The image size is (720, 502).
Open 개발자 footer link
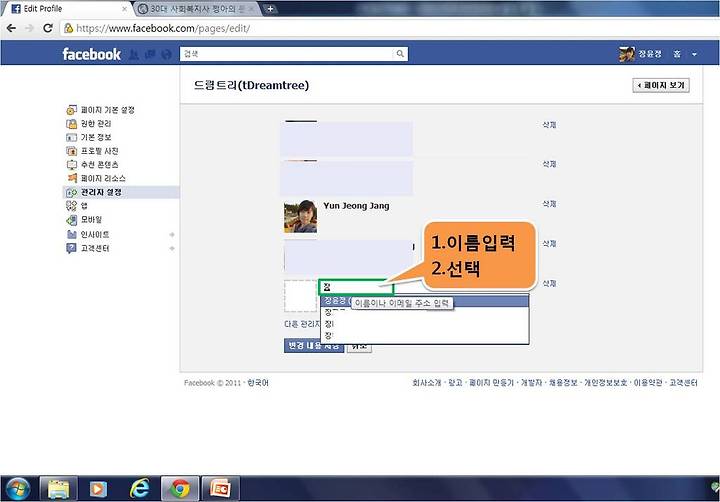pos(531,383)
